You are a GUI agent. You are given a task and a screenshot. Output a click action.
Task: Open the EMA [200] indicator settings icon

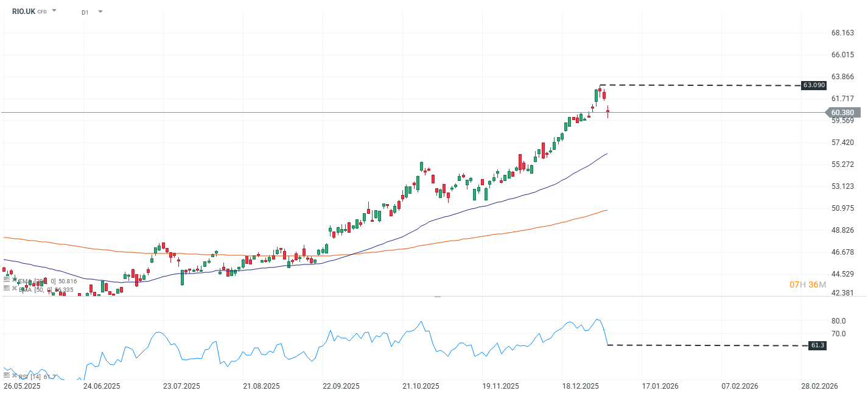click(x=6, y=279)
